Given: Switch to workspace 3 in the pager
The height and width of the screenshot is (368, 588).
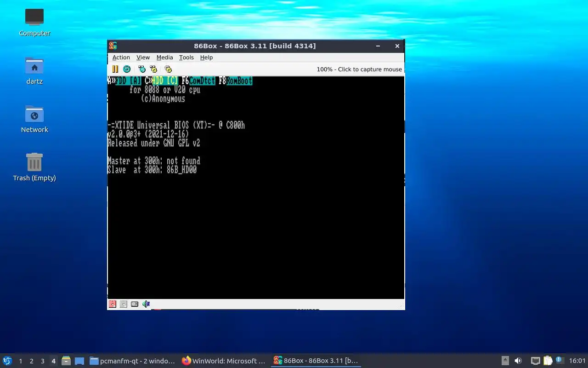Looking at the screenshot, I should click(x=43, y=361).
